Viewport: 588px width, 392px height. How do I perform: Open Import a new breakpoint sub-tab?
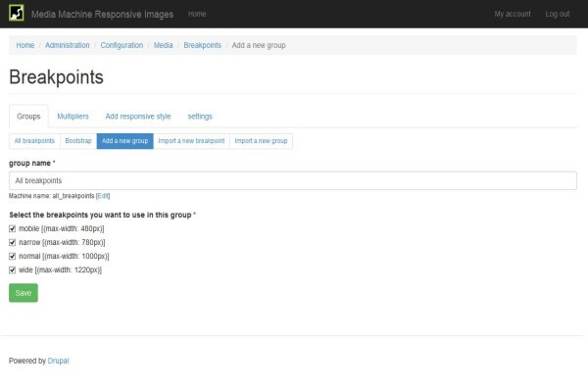point(191,141)
